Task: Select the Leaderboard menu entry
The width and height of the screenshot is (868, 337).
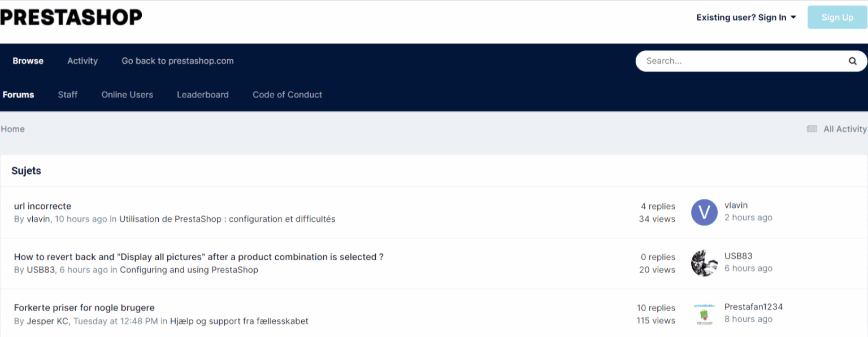Action: click(x=202, y=94)
